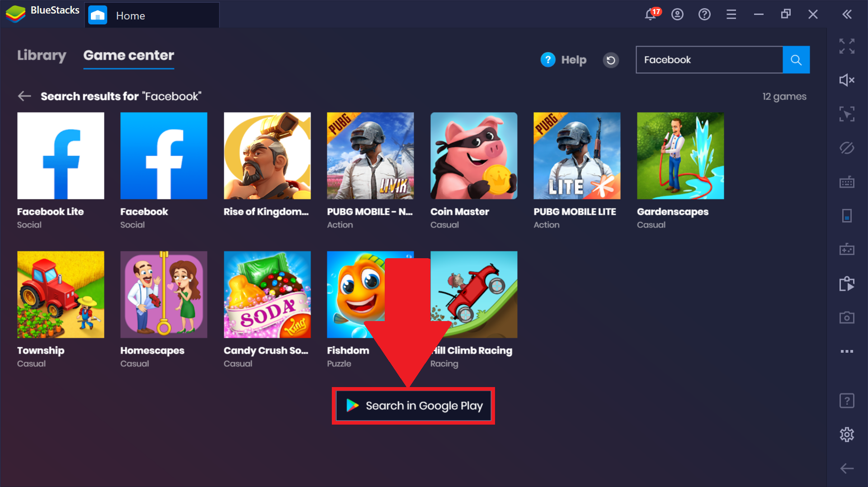The image size is (868, 487).
Task: Click the BlueStacks logo icon
Action: [15, 14]
